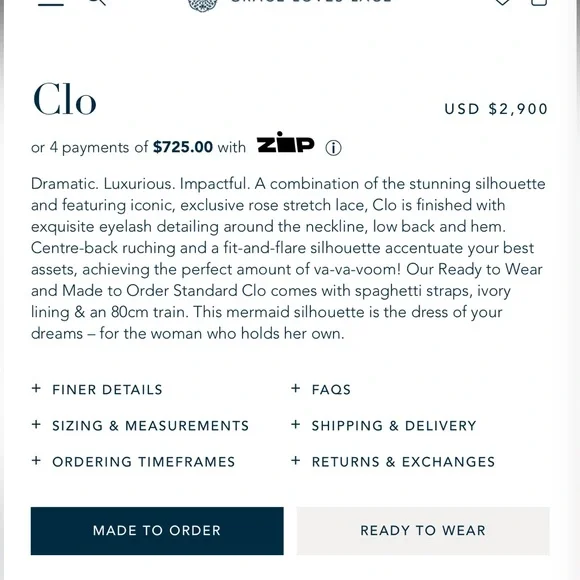This screenshot has height=580, width=580.
Task: Expand Sizing & Measurements
Action: 140,425
